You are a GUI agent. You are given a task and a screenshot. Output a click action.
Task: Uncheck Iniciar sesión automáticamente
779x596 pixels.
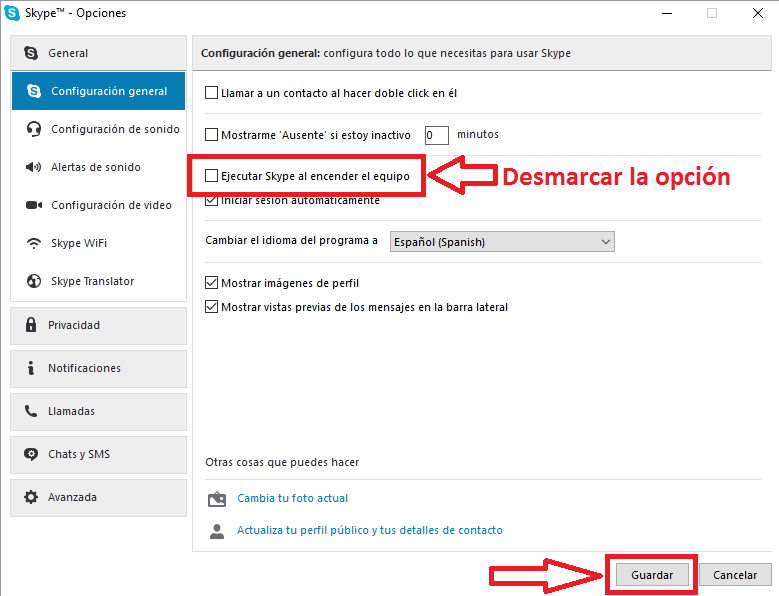tap(212, 201)
